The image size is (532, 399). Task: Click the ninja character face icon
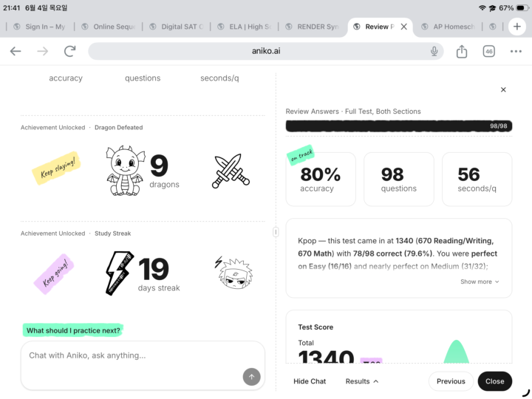pyautogui.click(x=234, y=273)
